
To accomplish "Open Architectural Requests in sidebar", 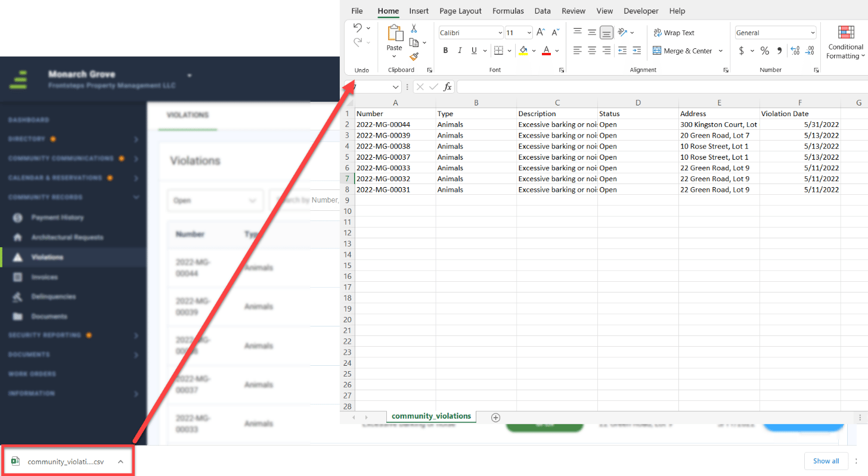I will [x=67, y=237].
